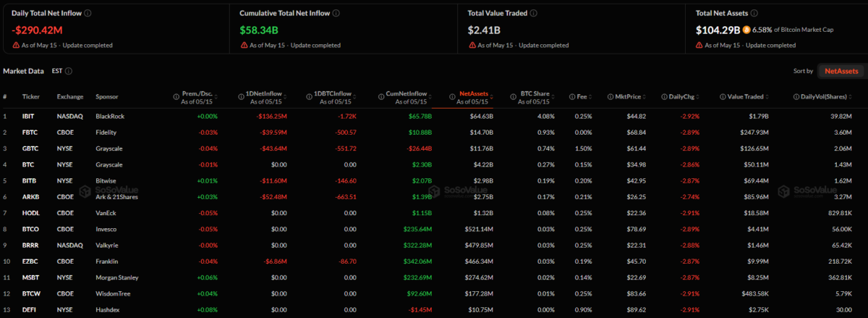This screenshot has width=868, height=318.
Task: Select the BRRR ticker
Action: tap(31, 245)
